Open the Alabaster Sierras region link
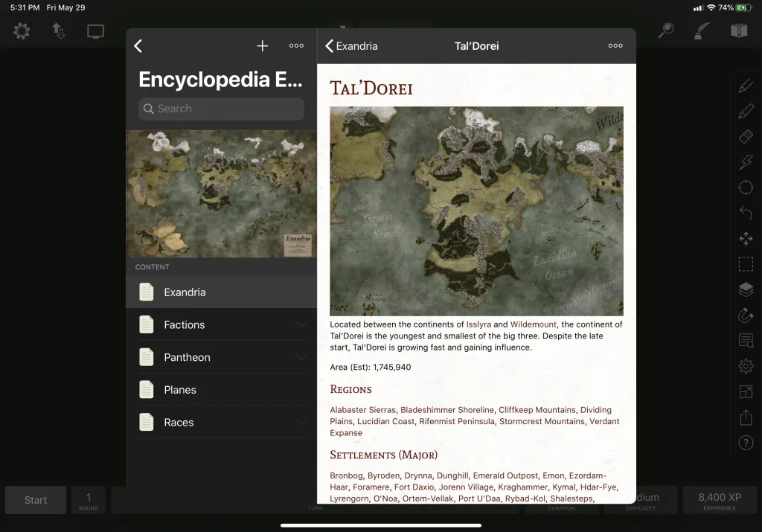 click(362, 410)
